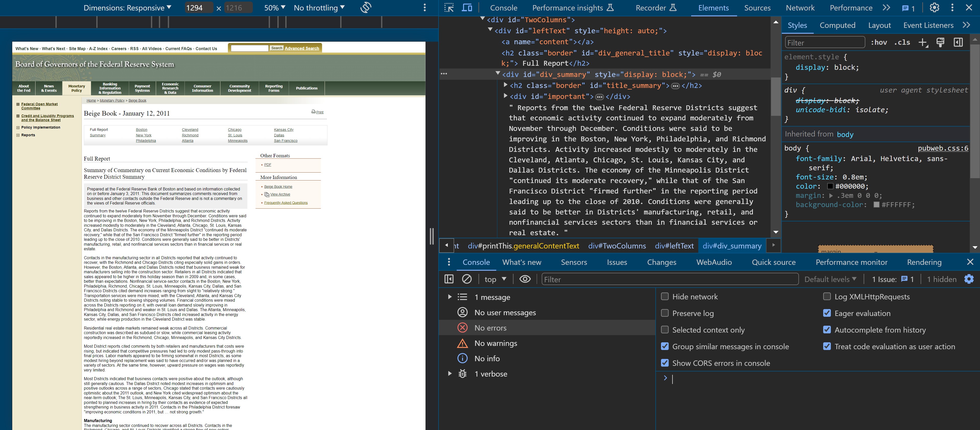The image size is (980, 430).
Task: Create live expression with eye icon
Action: pos(525,279)
